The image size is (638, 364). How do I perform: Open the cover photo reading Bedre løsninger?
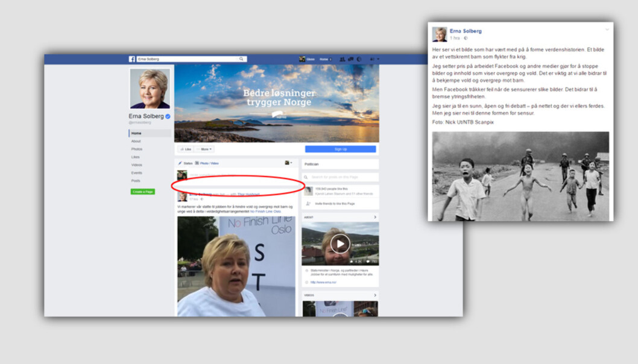277,103
